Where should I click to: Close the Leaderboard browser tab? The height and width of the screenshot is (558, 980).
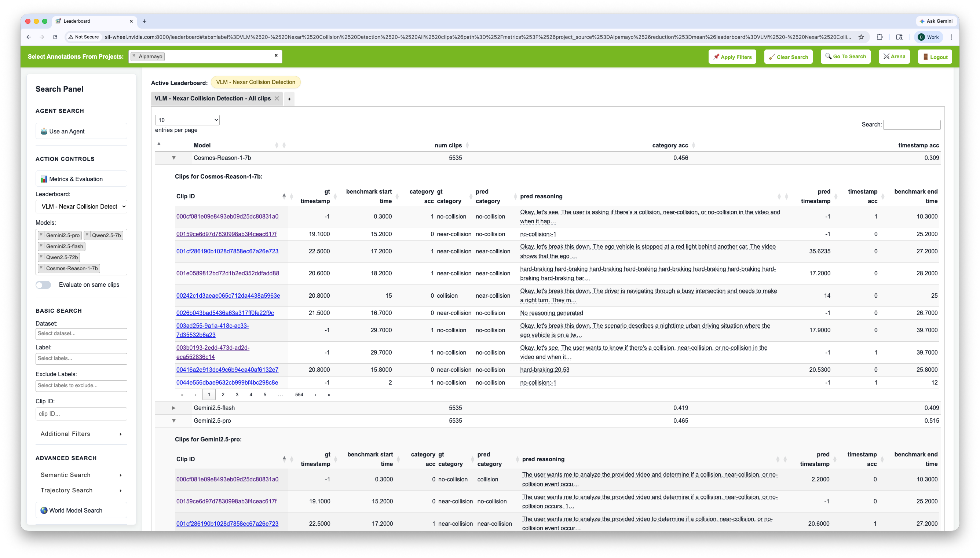[131, 21]
